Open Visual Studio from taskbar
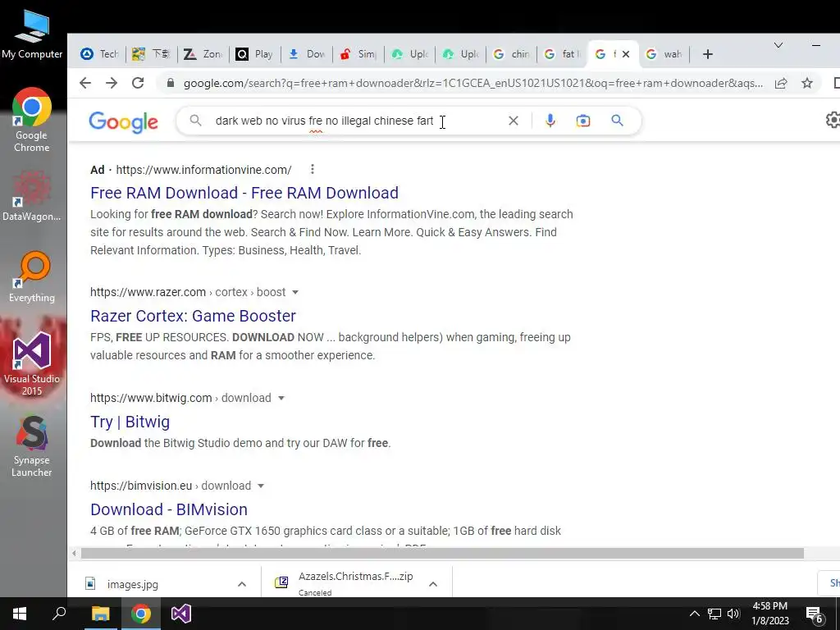Viewport: 840px width, 630px height. pos(181,614)
